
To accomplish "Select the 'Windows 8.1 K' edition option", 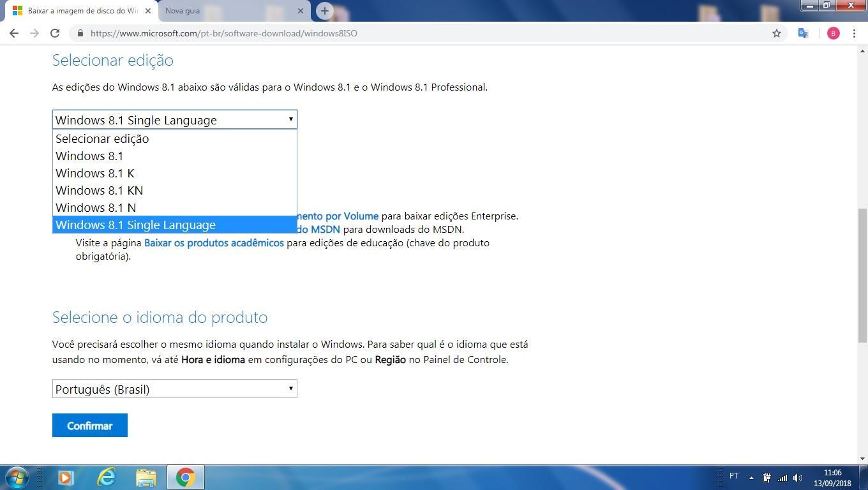I will [x=174, y=173].
